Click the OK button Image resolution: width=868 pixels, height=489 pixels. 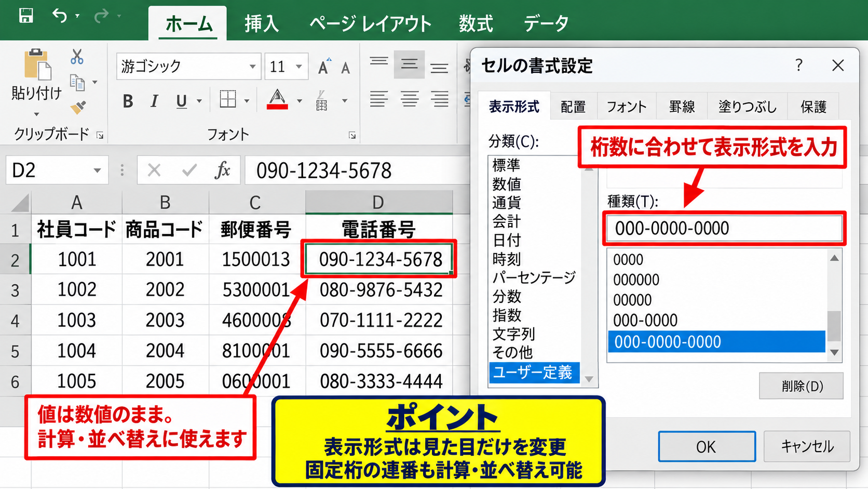(x=707, y=446)
